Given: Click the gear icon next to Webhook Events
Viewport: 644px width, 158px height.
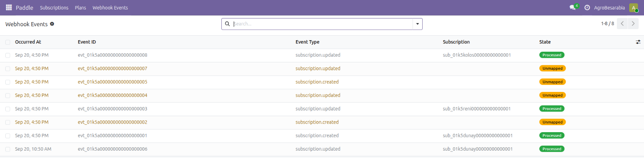Looking at the screenshot, I should tap(52, 24).
